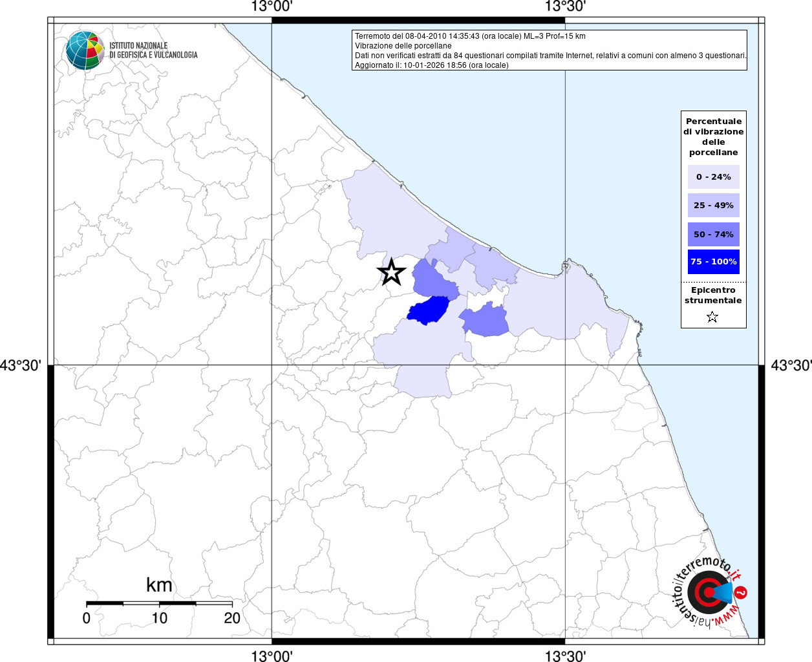This screenshot has width=812, height=662.
Task: Click the 'Epicentro strumentale' legend label
Action: (713, 295)
